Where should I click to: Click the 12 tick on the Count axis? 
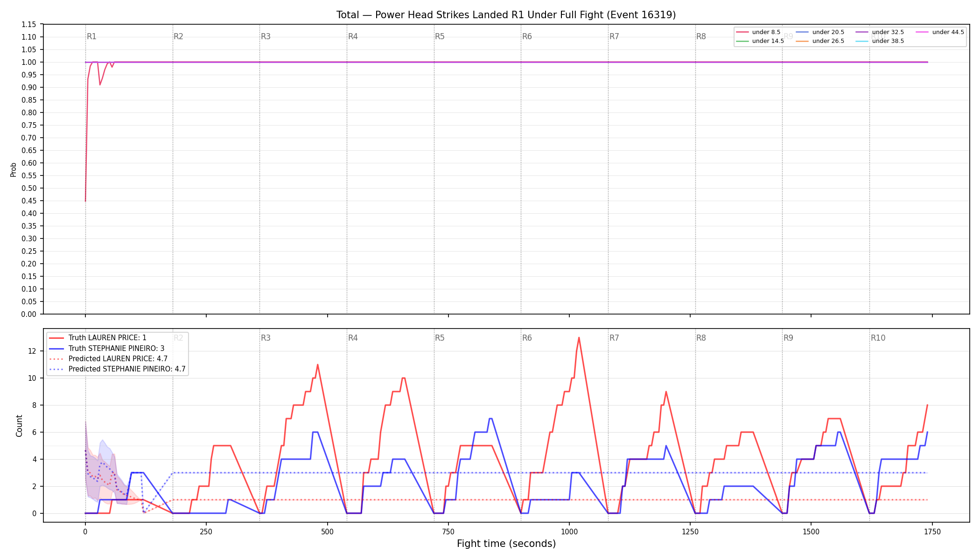[x=33, y=351]
